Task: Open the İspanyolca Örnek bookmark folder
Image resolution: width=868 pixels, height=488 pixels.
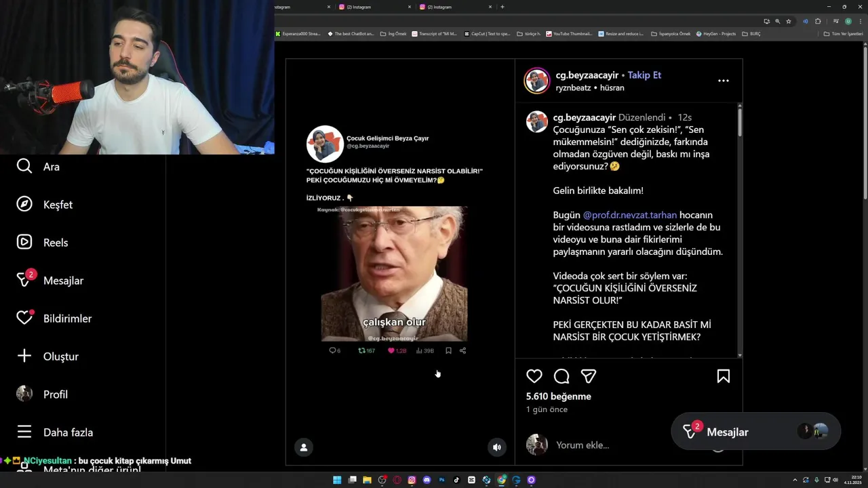Action: tap(671, 33)
